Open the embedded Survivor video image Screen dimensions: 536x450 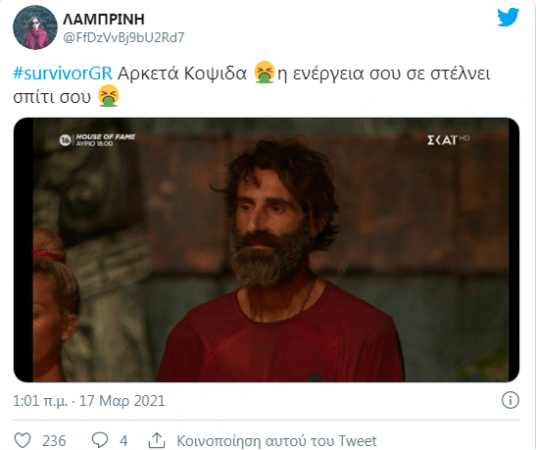pos(266,250)
